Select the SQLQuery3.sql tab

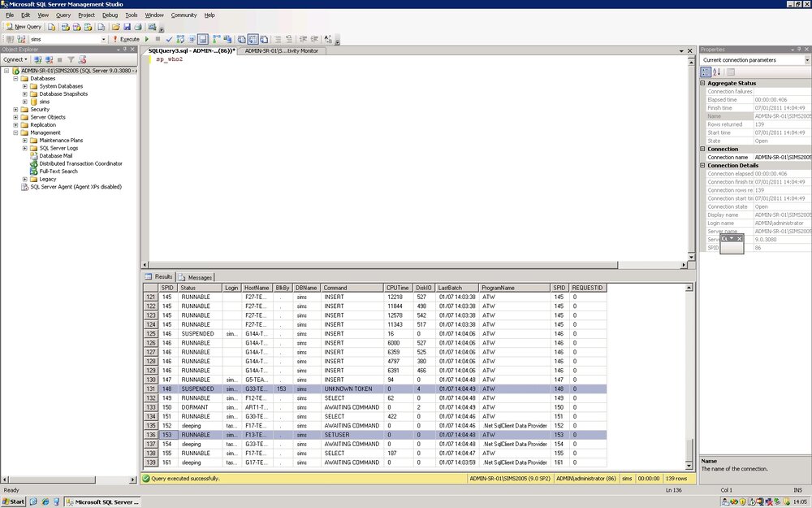[192, 50]
